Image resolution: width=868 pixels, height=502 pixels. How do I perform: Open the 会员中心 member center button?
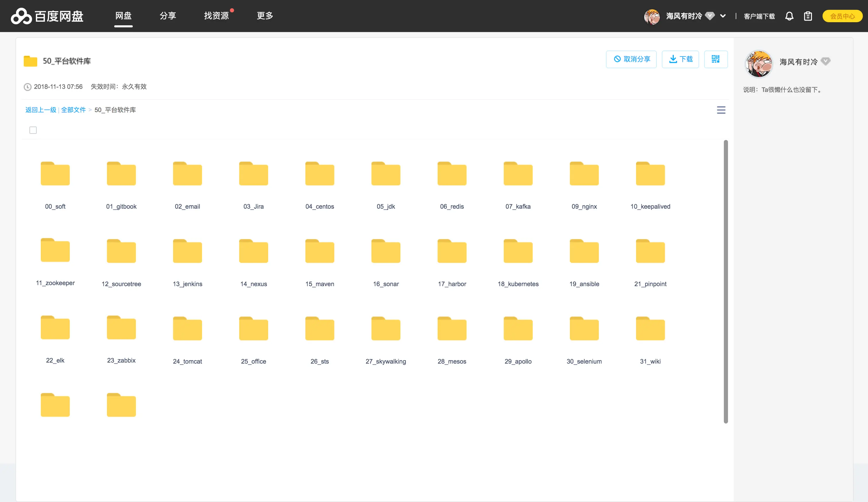tap(842, 16)
